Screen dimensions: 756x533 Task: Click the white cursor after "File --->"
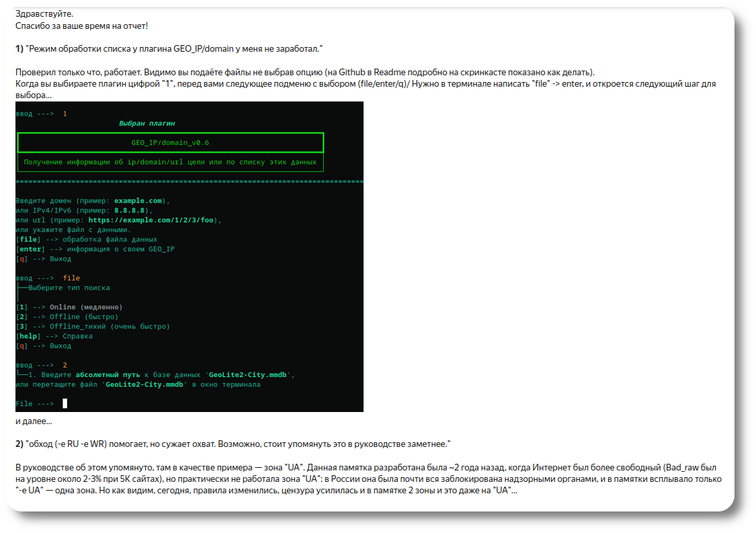point(65,404)
